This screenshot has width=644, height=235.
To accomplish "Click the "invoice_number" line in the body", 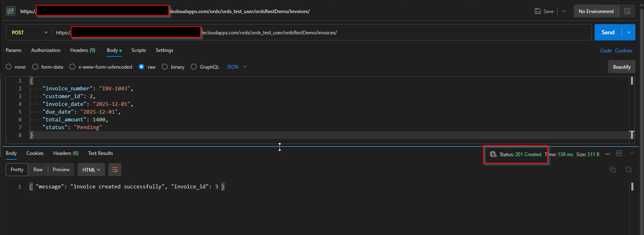I will point(88,88).
